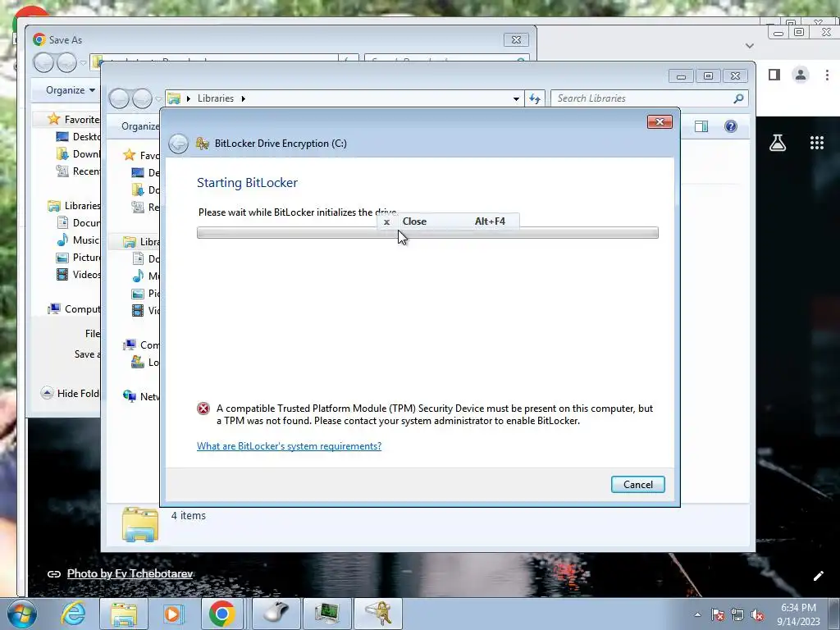Click the muted volume tray icon

pyautogui.click(x=757, y=614)
